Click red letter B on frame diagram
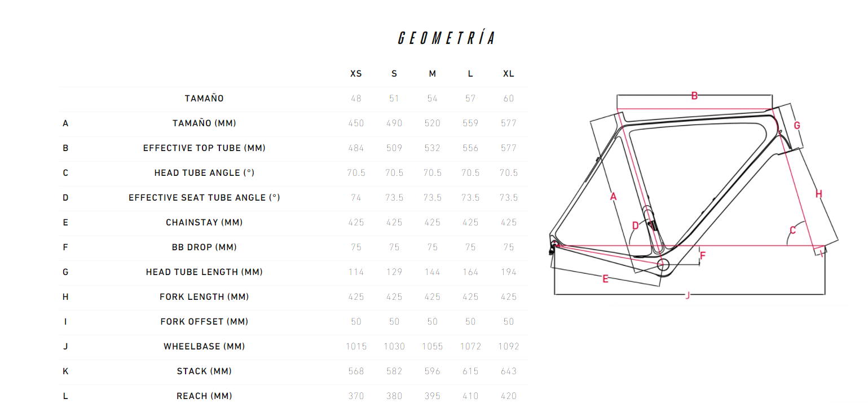The height and width of the screenshot is (403, 868). click(694, 96)
